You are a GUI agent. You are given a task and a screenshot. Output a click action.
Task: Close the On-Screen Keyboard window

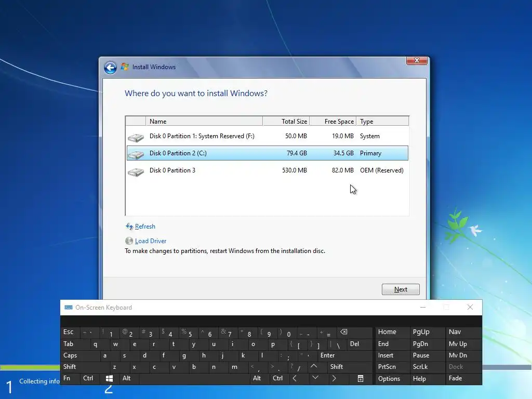click(470, 307)
